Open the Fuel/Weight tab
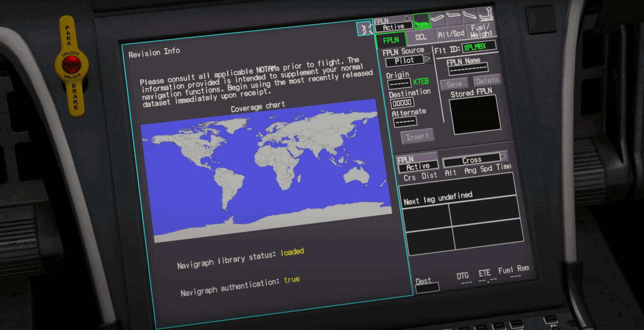 coord(481,31)
